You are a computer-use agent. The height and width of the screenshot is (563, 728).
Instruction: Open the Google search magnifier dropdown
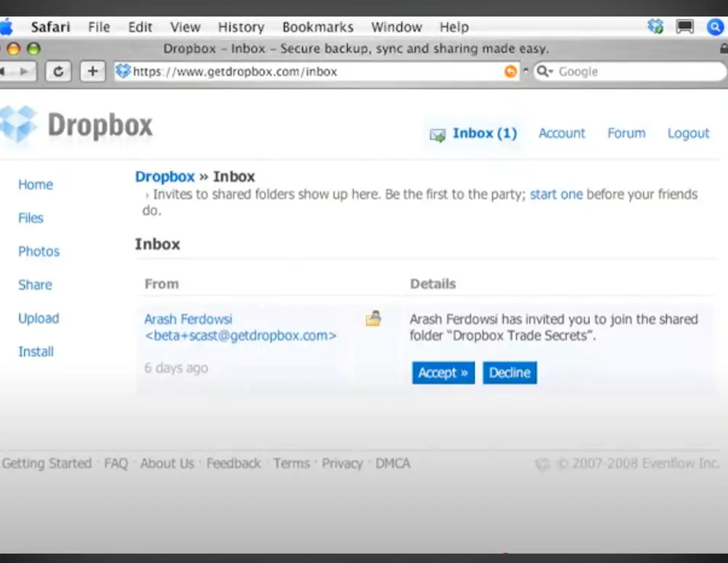pyautogui.click(x=544, y=72)
